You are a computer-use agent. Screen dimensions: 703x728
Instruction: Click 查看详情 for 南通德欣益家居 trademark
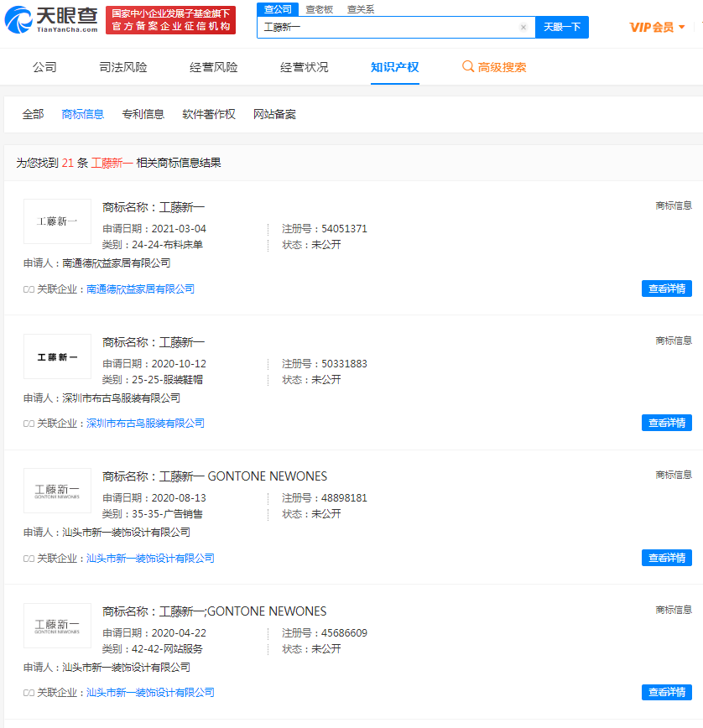(667, 289)
